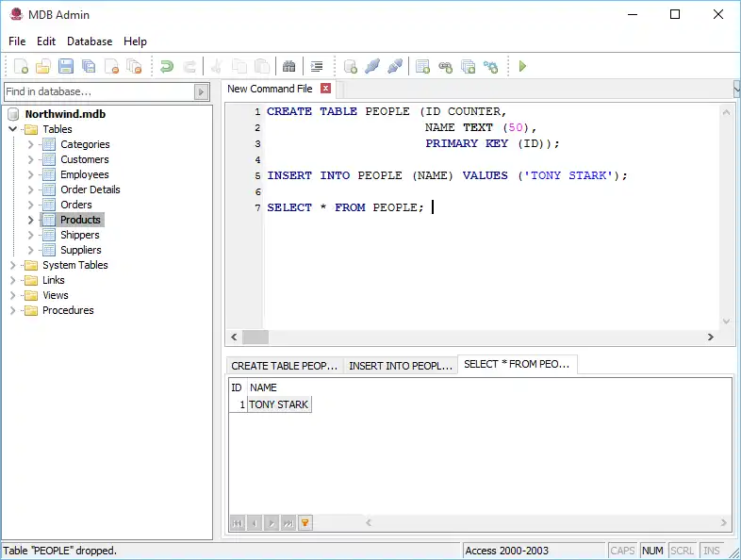Screen dimensions: 741x560
Task: Click the New file toolbar icon
Action: pos(21,66)
